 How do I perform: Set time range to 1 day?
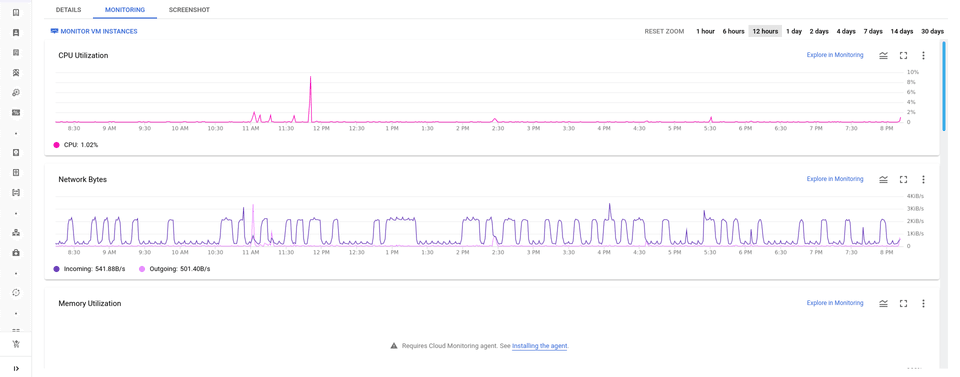pos(794,31)
